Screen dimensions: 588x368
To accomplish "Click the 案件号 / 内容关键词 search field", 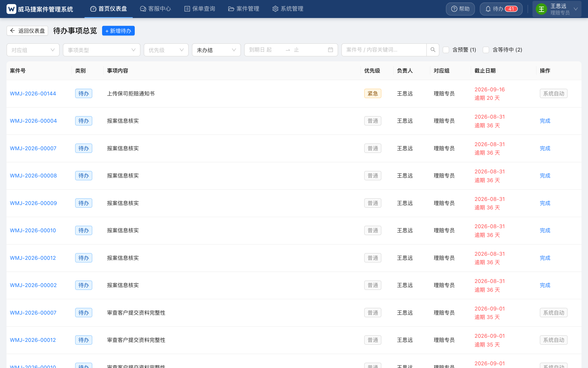I will 384,50.
